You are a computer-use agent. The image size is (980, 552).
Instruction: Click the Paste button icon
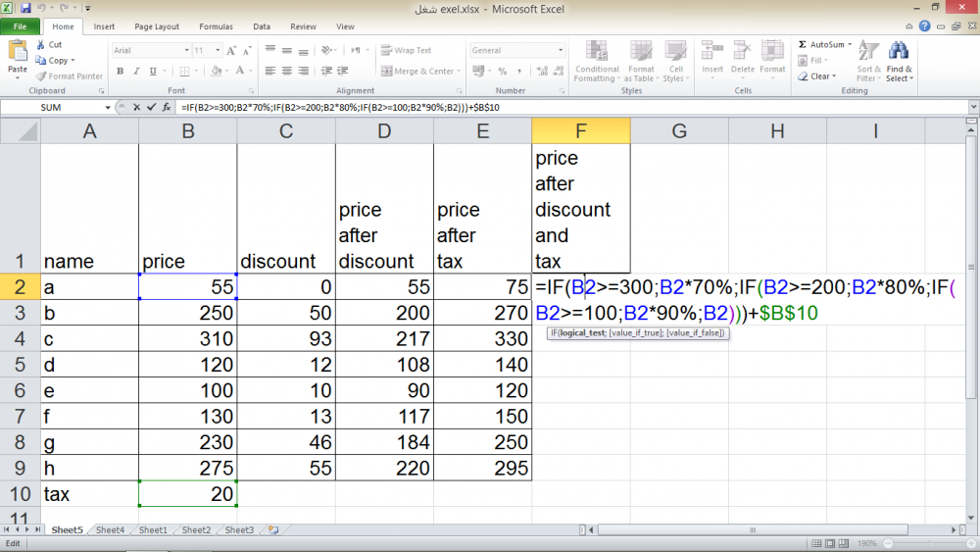tap(17, 51)
